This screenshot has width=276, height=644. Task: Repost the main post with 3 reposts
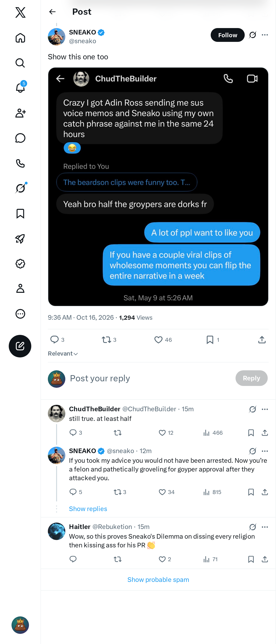(109, 339)
